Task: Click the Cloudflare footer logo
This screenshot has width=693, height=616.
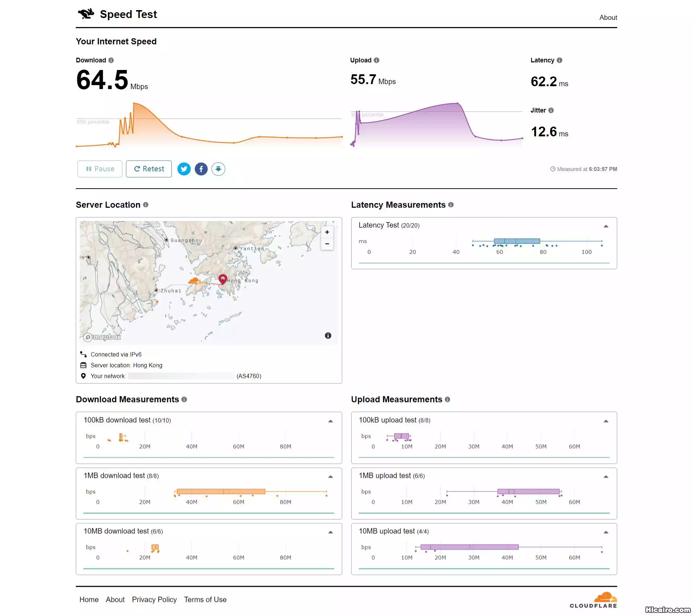Action: coord(593,600)
